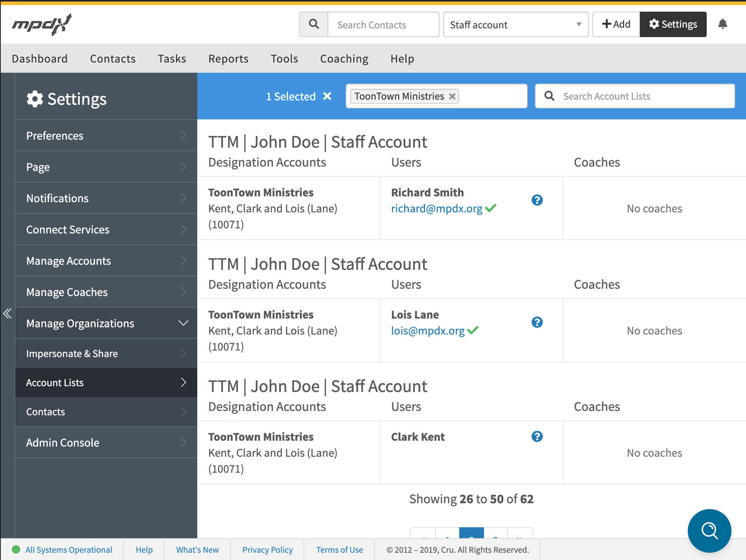Viewport: 746px width, 560px height.
Task: Click the 'Showing 26 to 50 of 62' text
Action: coord(471,499)
